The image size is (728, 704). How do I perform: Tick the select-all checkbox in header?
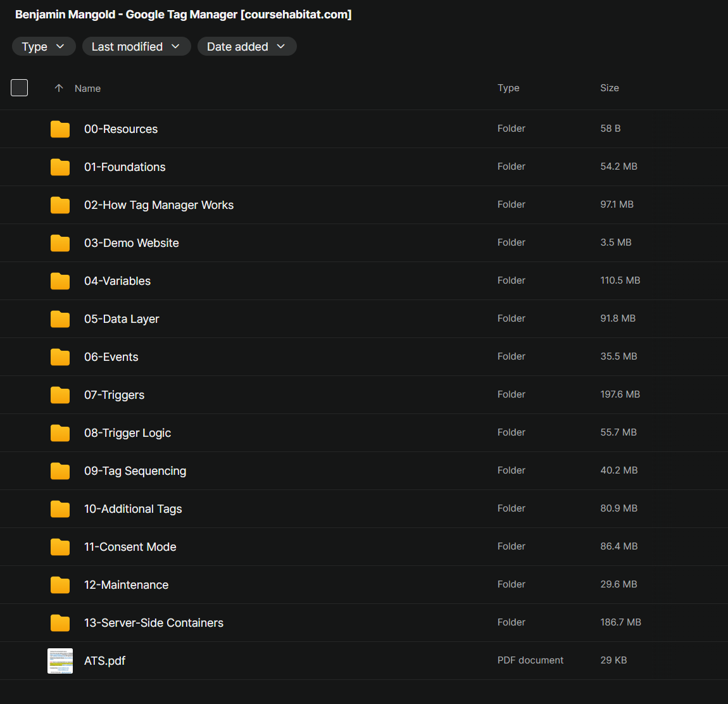tap(20, 88)
